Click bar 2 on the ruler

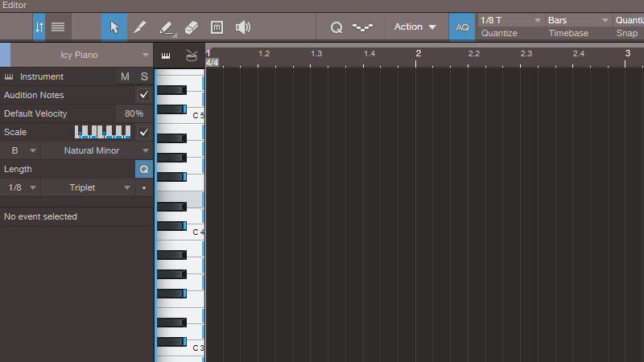point(418,53)
